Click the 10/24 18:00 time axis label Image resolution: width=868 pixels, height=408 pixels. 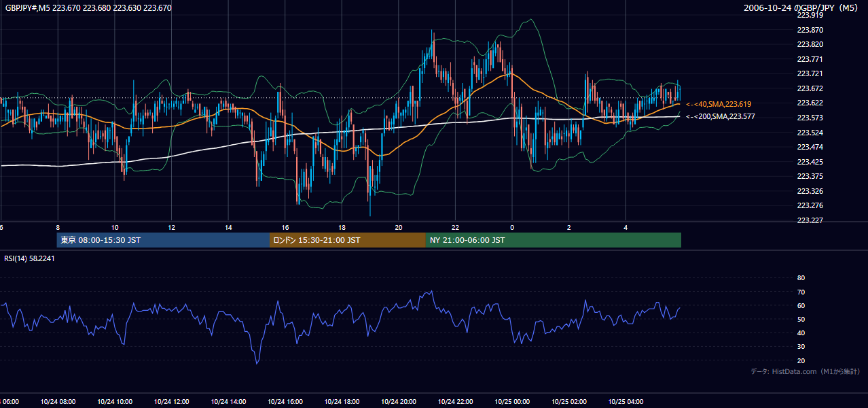click(342, 402)
